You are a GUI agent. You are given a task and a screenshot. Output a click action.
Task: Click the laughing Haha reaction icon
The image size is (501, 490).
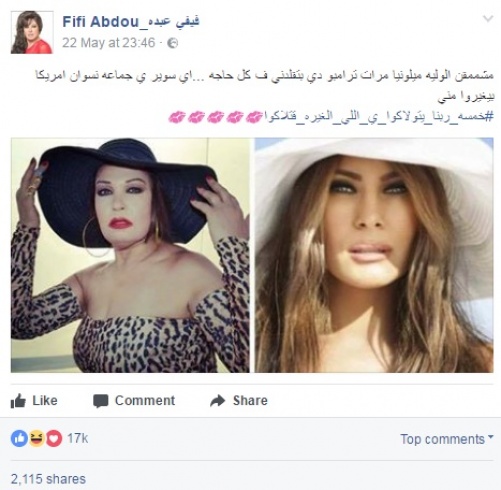click(37, 438)
